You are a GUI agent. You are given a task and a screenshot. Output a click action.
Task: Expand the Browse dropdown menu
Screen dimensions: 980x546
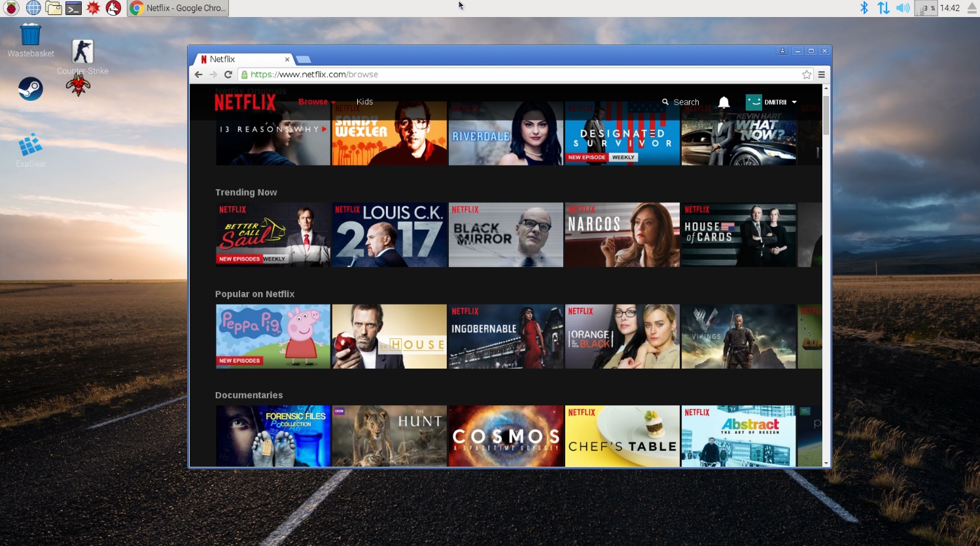click(x=317, y=102)
